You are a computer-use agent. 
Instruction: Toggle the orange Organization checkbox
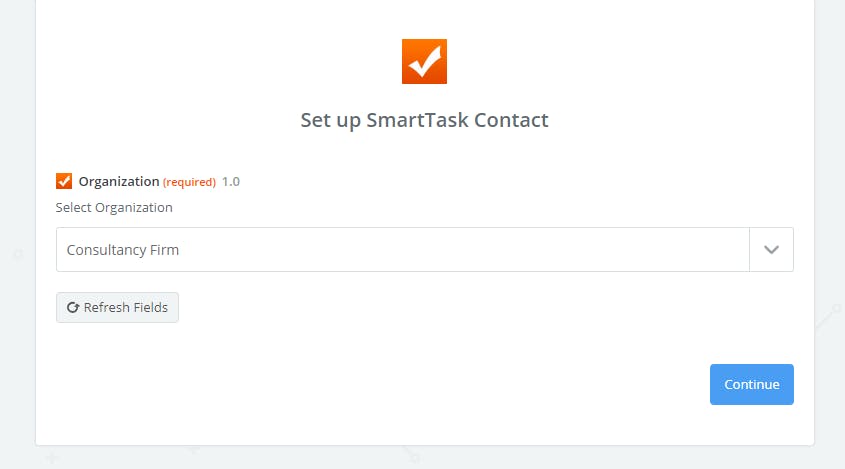click(x=64, y=181)
